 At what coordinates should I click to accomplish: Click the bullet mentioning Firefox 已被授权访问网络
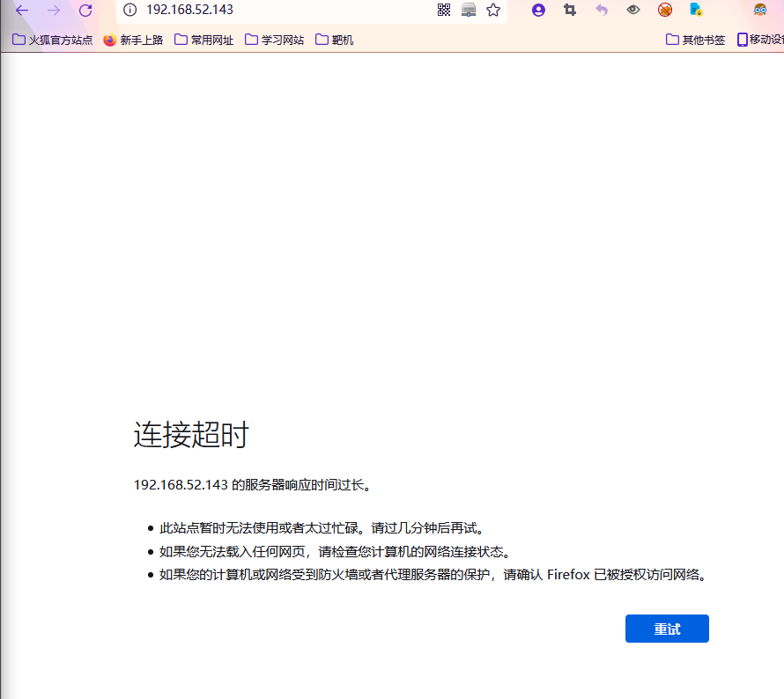[433, 575]
